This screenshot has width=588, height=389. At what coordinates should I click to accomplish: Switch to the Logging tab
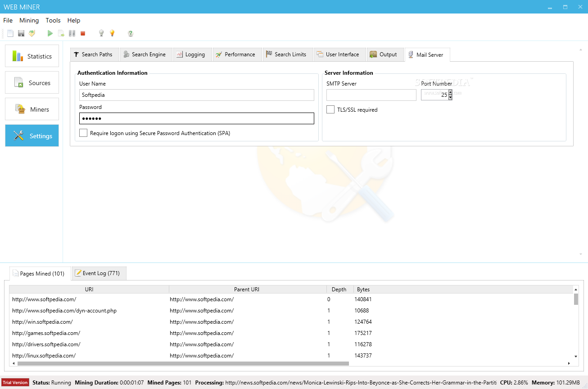pos(192,54)
